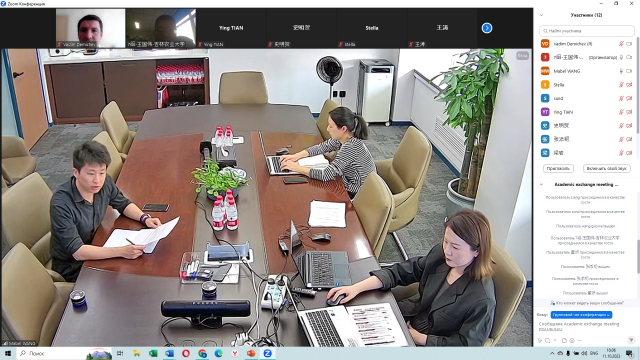Show next video thumbnails with the blue arrow
Viewport: 640px width, 360px height.
487,28
